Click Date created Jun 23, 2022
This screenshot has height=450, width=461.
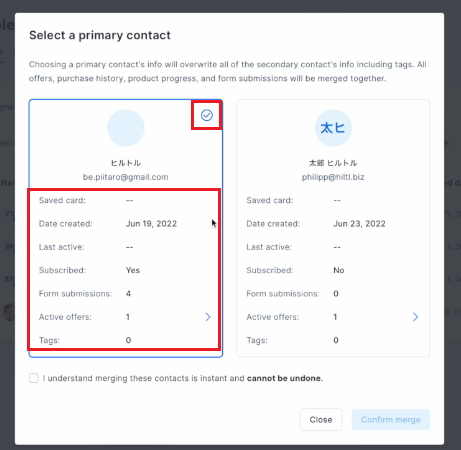click(359, 224)
